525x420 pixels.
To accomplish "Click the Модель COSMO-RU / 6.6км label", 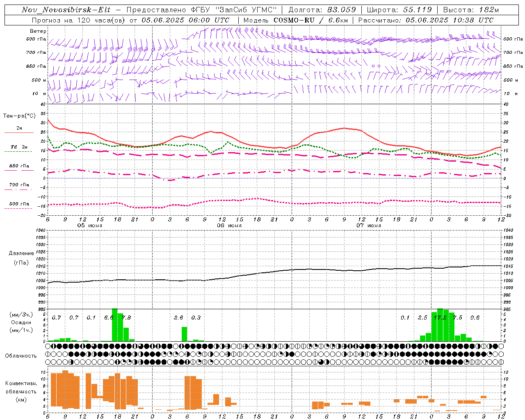I will (295, 20).
